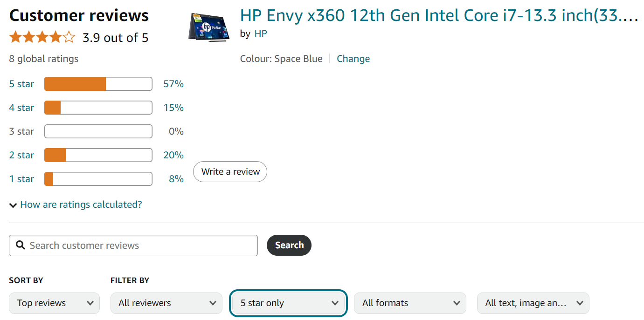The width and height of the screenshot is (644, 320).
Task: Expand How are ratings calculated section
Action: [x=81, y=204]
